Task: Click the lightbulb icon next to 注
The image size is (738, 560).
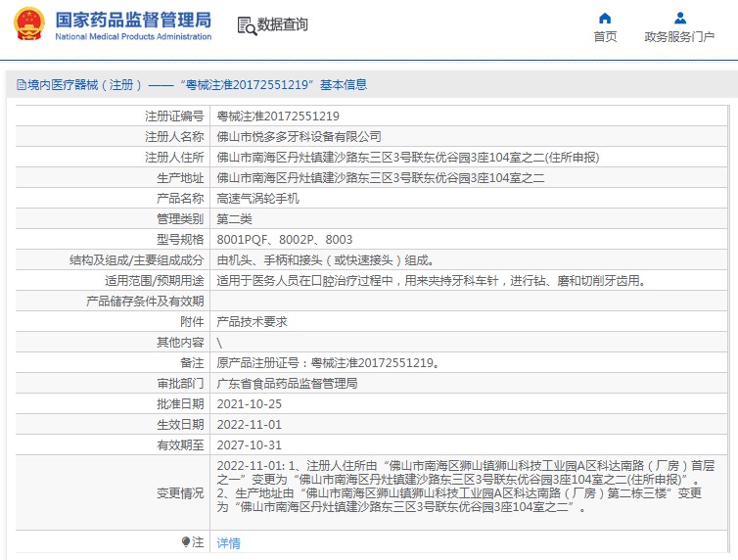Action: pyautogui.click(x=185, y=541)
